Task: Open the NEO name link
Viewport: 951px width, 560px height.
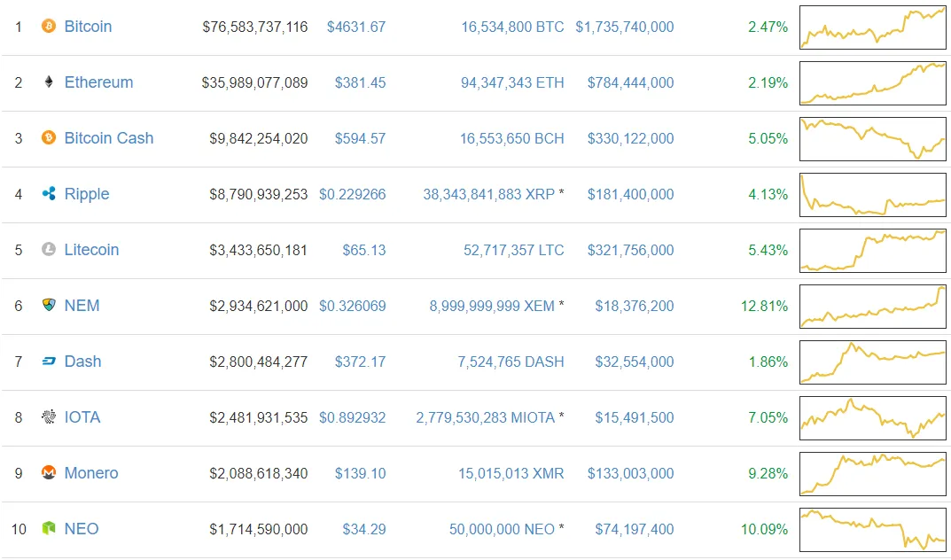Action: click(82, 528)
